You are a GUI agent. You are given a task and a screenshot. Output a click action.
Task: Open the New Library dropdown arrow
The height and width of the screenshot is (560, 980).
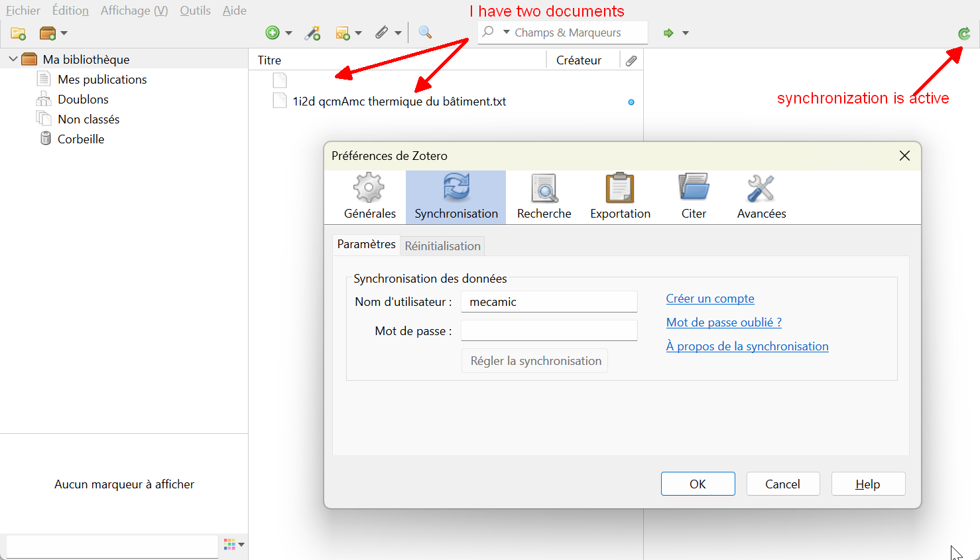pos(64,33)
